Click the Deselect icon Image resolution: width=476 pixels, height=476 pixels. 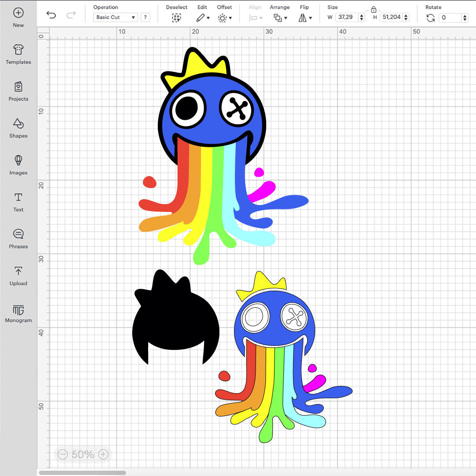pyautogui.click(x=176, y=18)
